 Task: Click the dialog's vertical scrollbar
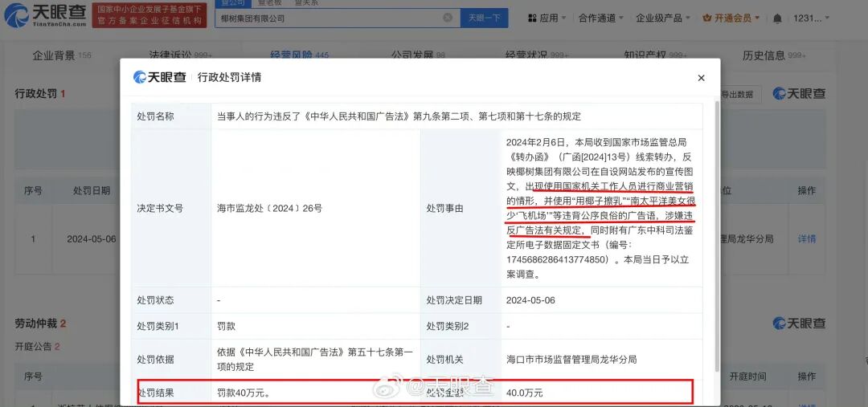point(718,235)
